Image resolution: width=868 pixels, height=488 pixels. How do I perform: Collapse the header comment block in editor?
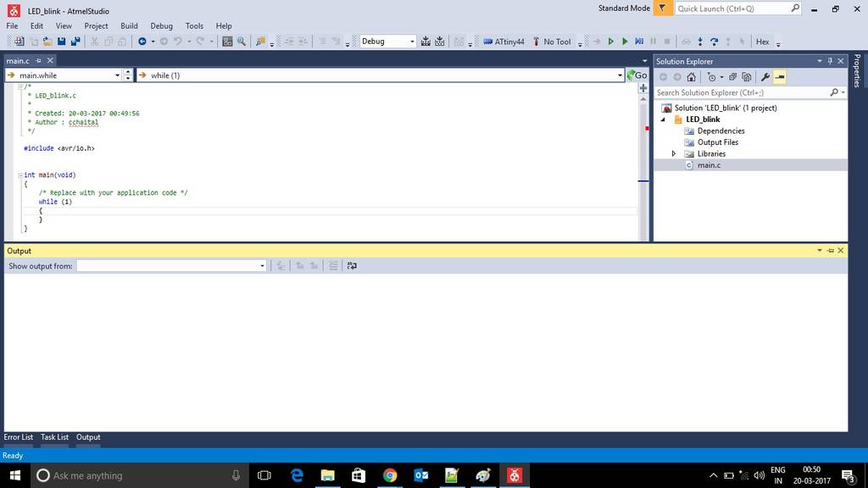[20, 87]
